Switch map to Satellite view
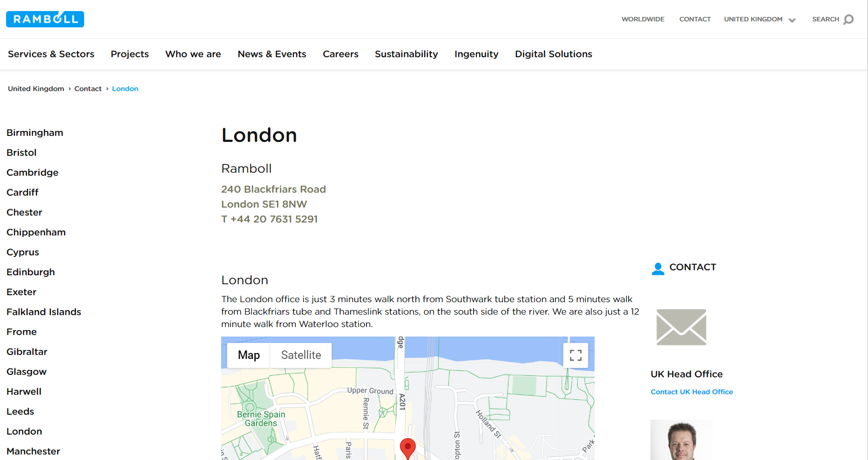Image resolution: width=868 pixels, height=460 pixels. (x=301, y=355)
